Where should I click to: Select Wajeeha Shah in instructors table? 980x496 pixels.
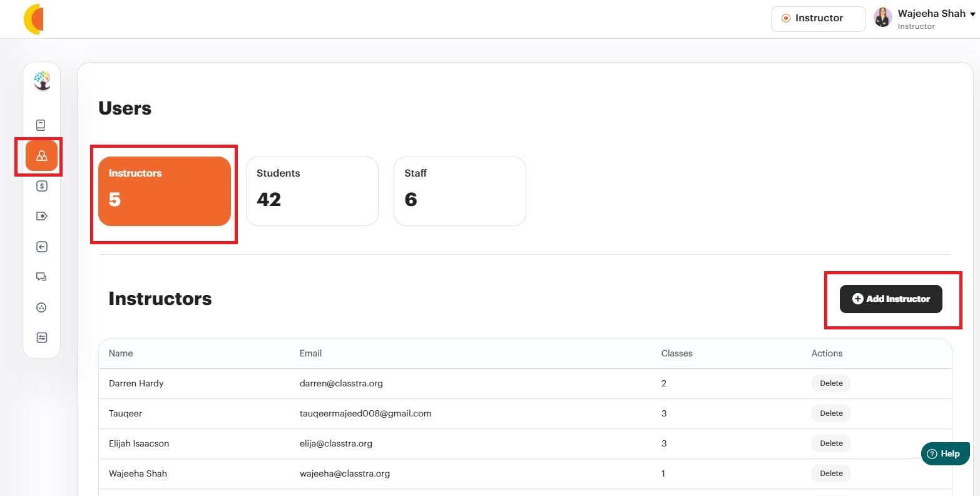pos(138,473)
